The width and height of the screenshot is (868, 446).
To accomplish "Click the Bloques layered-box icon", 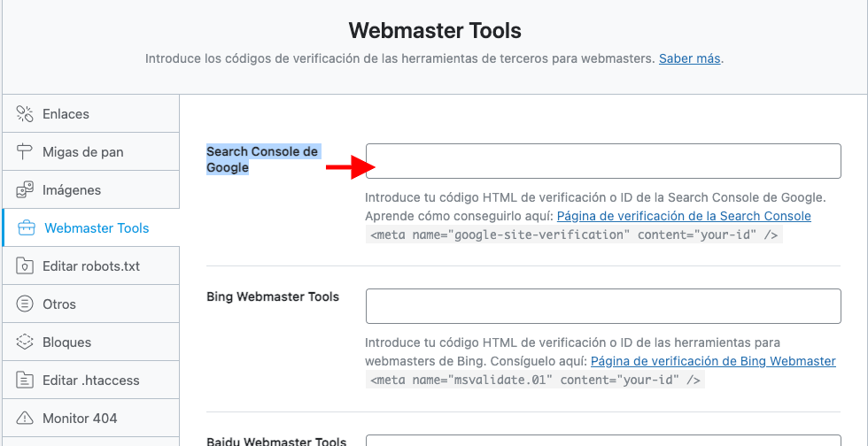I will point(25,342).
